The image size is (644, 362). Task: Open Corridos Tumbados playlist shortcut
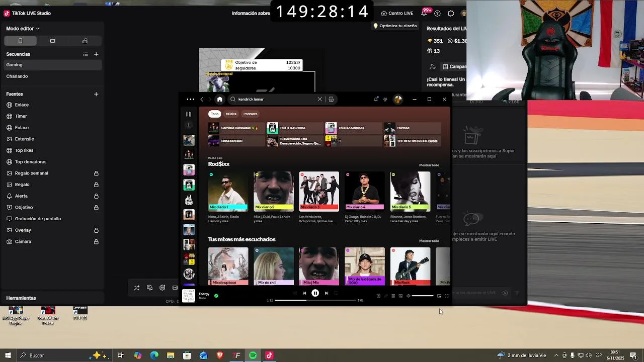(236, 128)
